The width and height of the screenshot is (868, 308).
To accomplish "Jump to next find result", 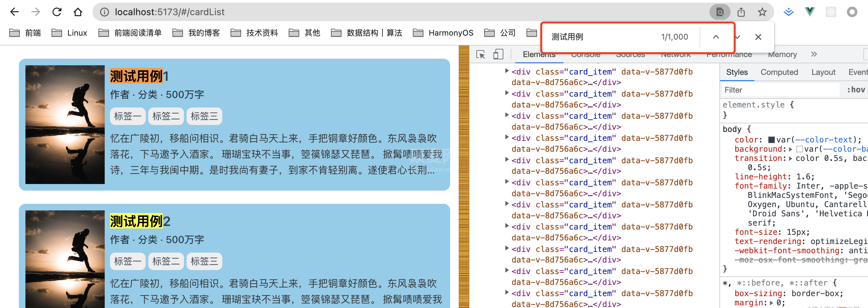I will [738, 37].
